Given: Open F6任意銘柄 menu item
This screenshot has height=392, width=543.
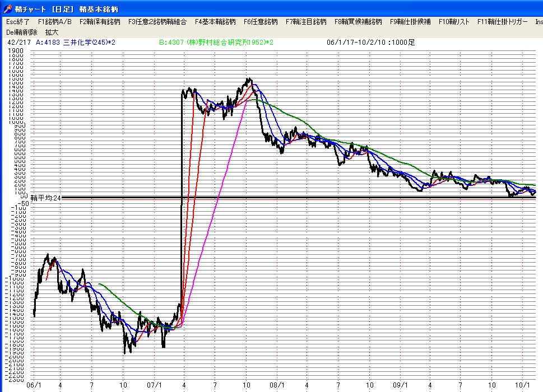Looking at the screenshot, I should (261, 22).
